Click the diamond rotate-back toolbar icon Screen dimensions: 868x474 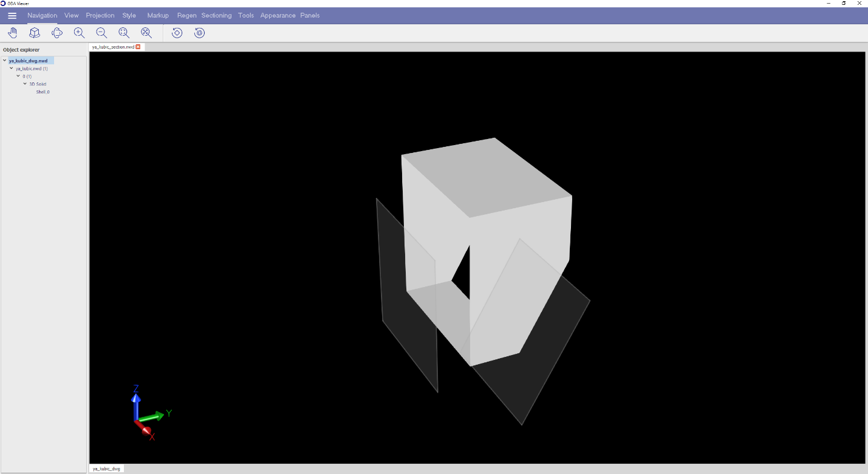[177, 33]
